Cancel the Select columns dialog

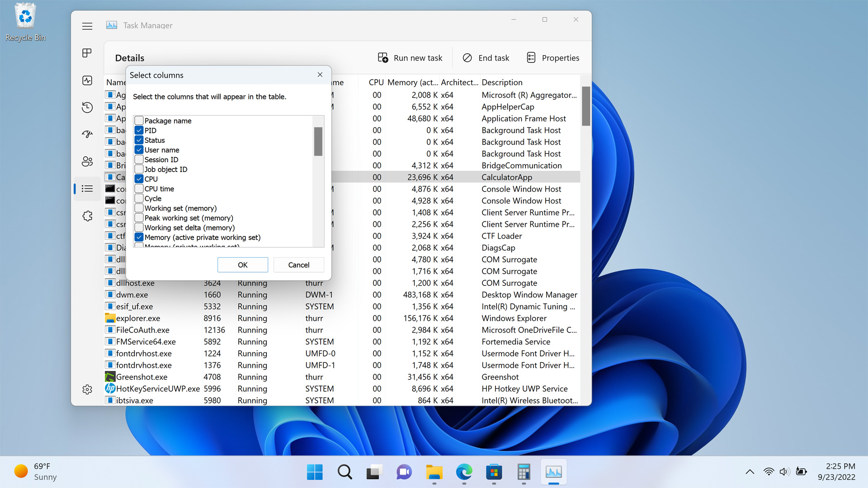pyautogui.click(x=298, y=265)
